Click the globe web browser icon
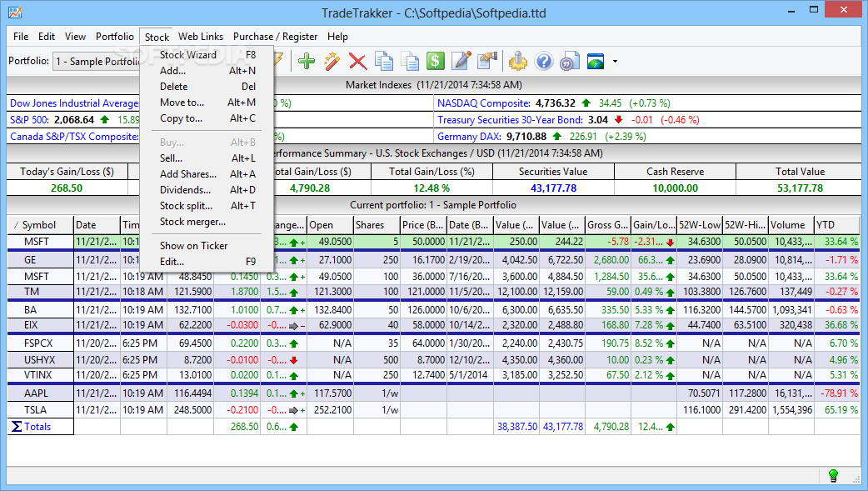 pyautogui.click(x=596, y=61)
